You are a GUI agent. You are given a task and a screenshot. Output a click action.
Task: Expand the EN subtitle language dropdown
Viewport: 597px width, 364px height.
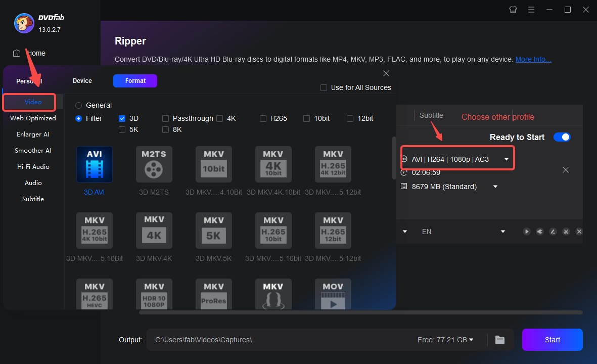point(502,232)
